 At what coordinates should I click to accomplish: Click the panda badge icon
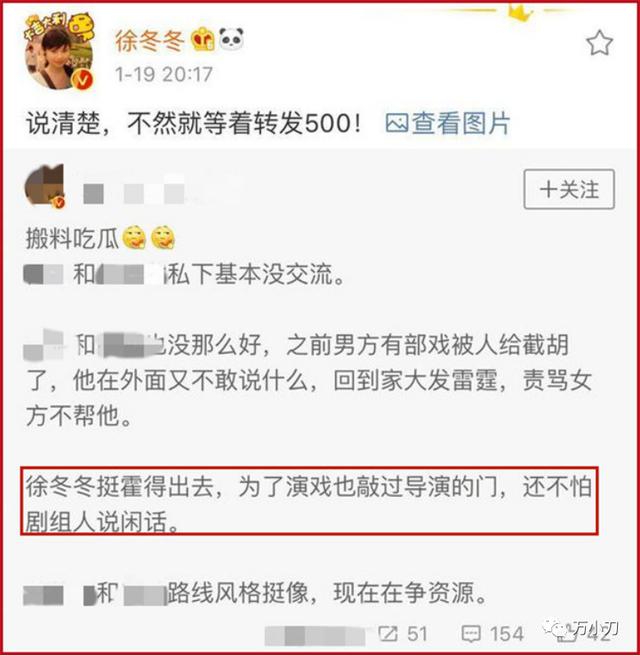(x=232, y=39)
